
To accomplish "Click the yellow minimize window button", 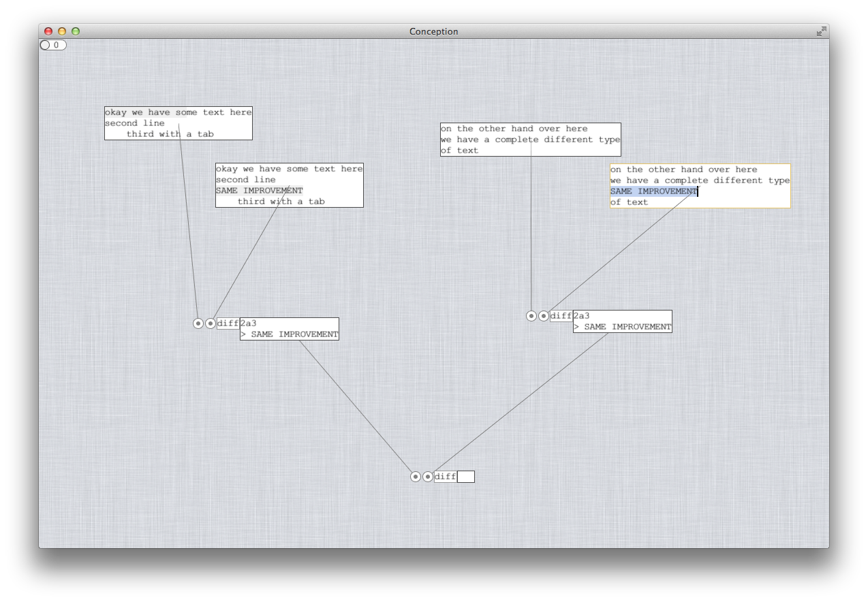I will click(x=62, y=31).
